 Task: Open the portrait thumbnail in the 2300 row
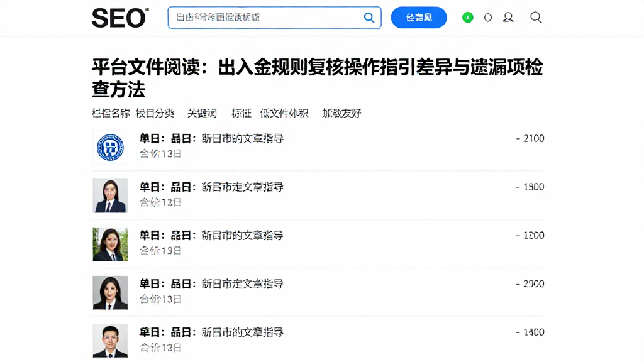[x=110, y=293]
